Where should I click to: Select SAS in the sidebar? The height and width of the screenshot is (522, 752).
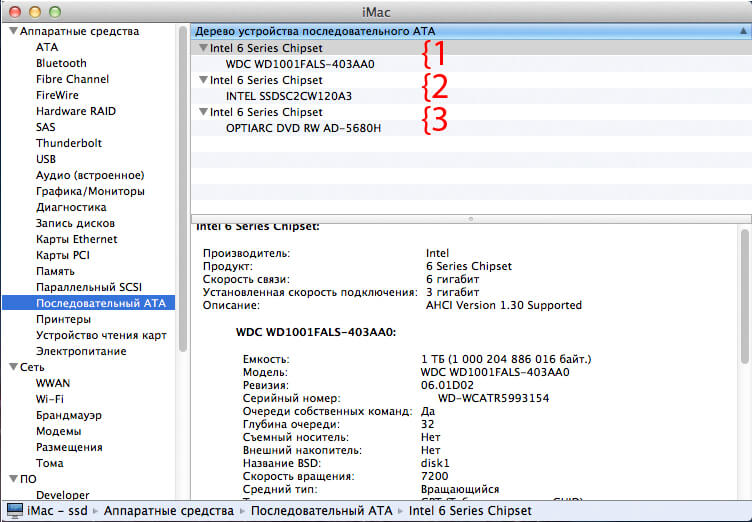[46, 127]
